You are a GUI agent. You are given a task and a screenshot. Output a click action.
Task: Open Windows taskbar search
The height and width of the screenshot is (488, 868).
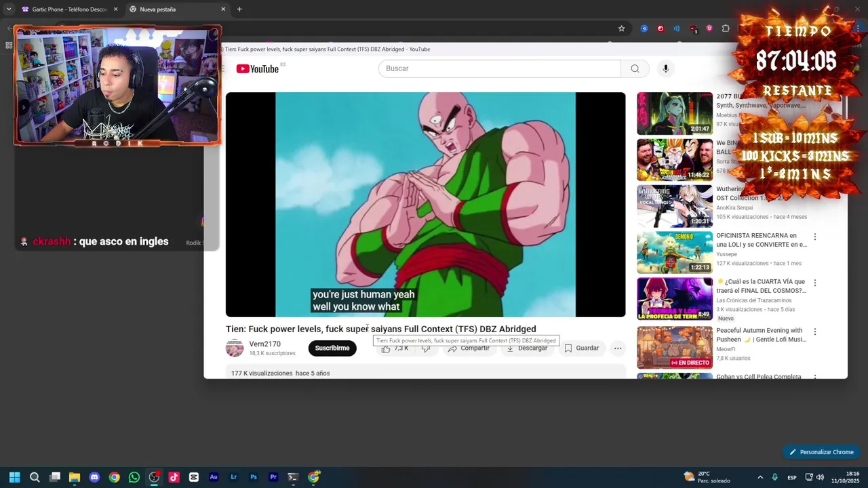[x=35, y=477]
